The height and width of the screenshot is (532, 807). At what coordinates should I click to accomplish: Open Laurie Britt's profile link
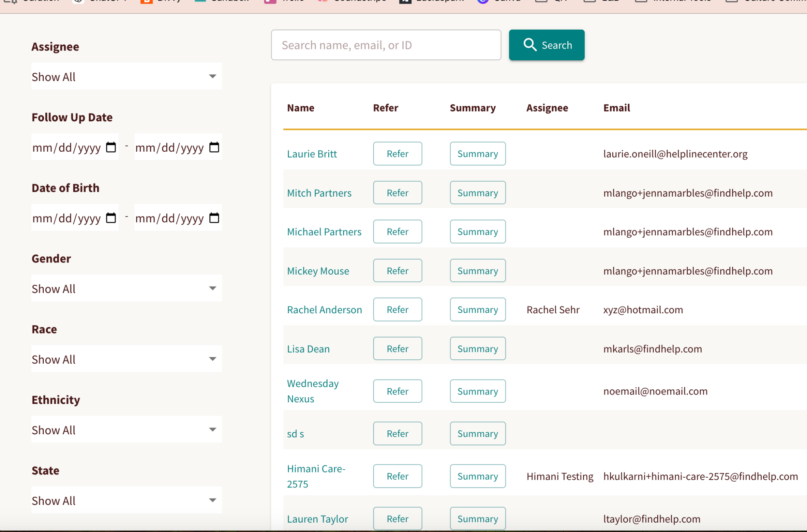tap(312, 154)
